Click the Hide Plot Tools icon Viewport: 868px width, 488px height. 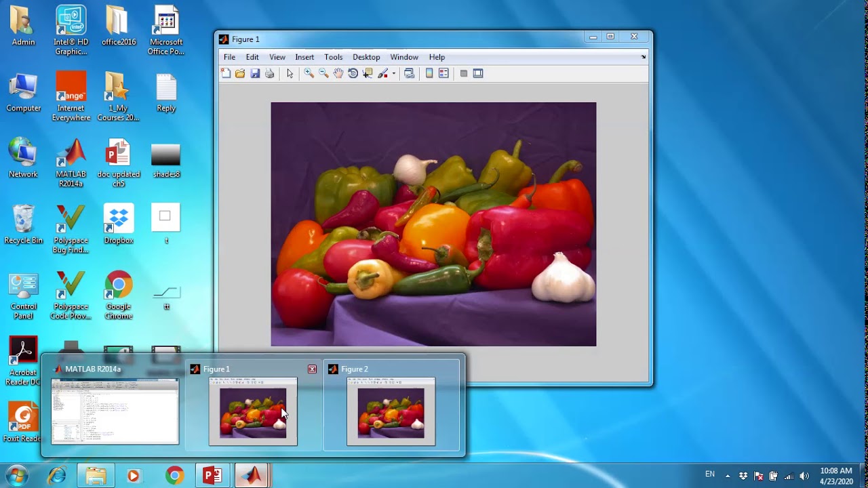click(464, 73)
